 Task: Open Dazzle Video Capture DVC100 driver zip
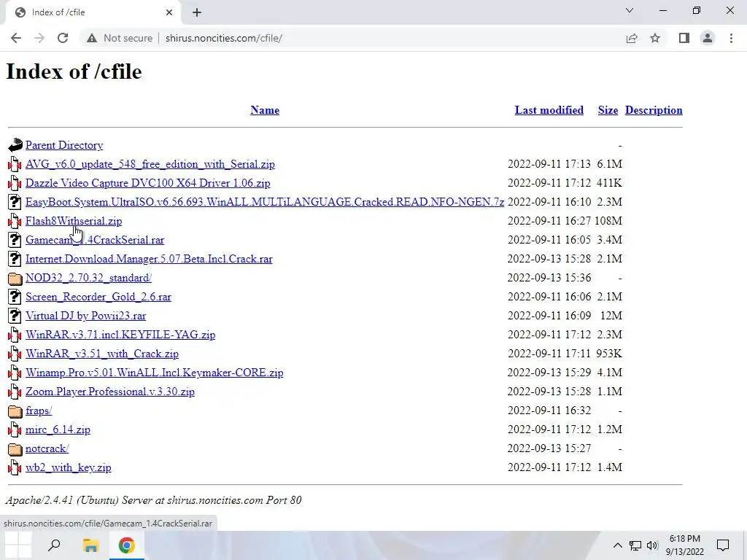[x=147, y=183]
